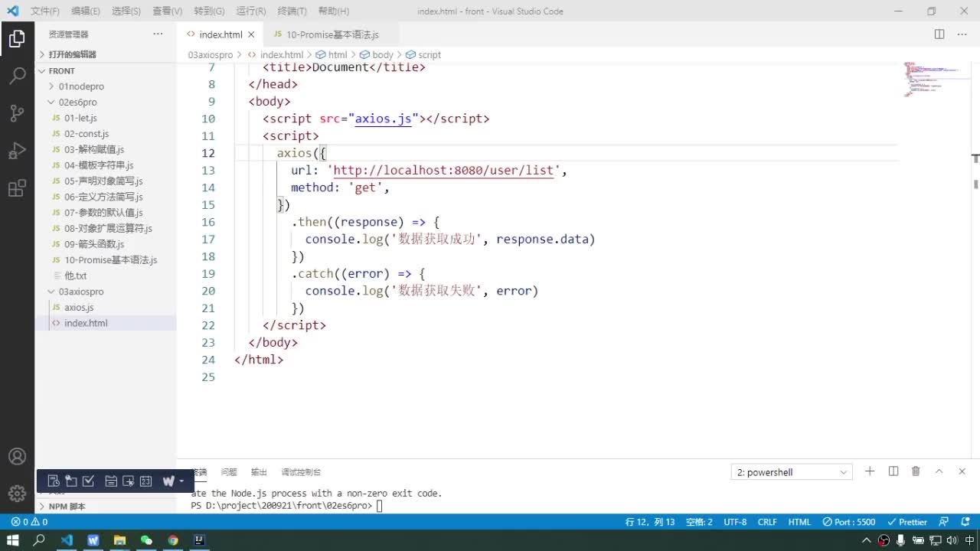This screenshot has width=980, height=551.
Task: Open the Search view in activity bar
Action: point(17,76)
